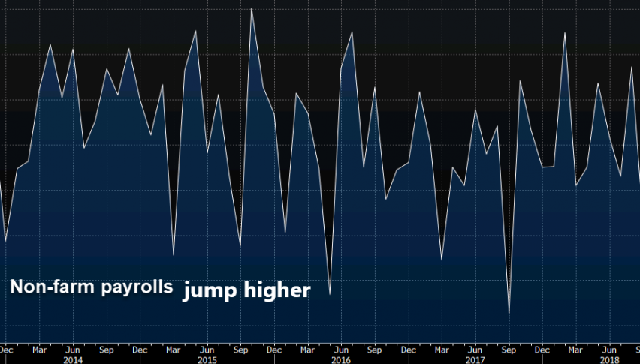Viewport: 640px width, 364px height.
Task: Click the Mar 2018 month label
Action: [575, 349]
